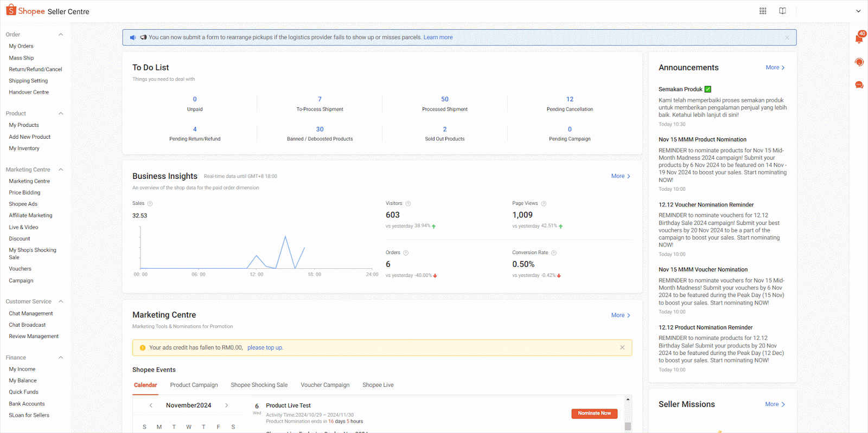The image size is (868, 433).
Task: Open the account dropdown arrow in header
Action: [858, 11]
